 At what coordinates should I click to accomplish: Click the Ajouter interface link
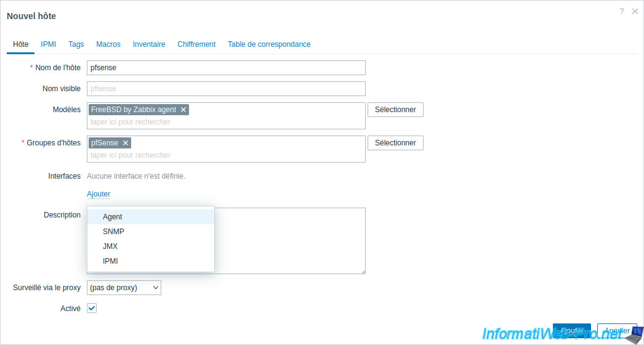(99, 194)
